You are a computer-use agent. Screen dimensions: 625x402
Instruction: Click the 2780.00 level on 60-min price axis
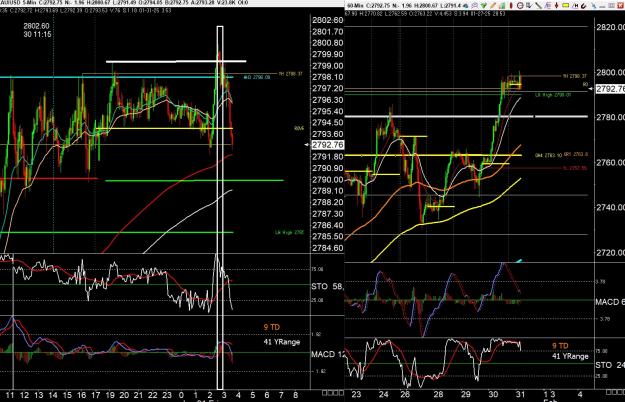610,117
